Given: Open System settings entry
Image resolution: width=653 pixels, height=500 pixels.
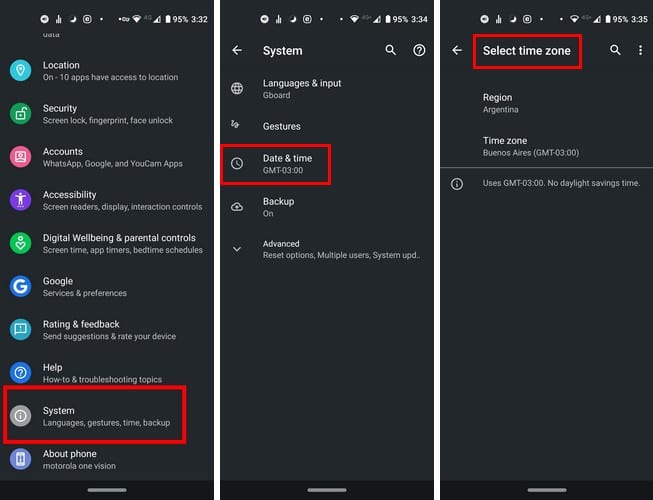Looking at the screenshot, I should click(x=106, y=416).
